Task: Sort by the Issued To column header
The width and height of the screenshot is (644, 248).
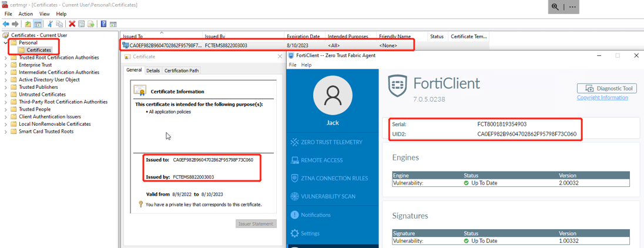Action: coord(160,36)
